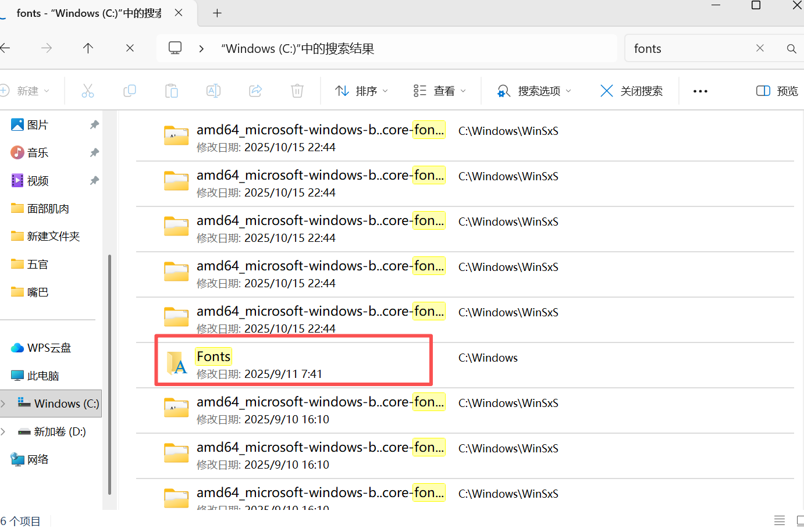Open the Search options dropdown
Image resolution: width=804 pixels, height=532 pixels.
point(534,91)
